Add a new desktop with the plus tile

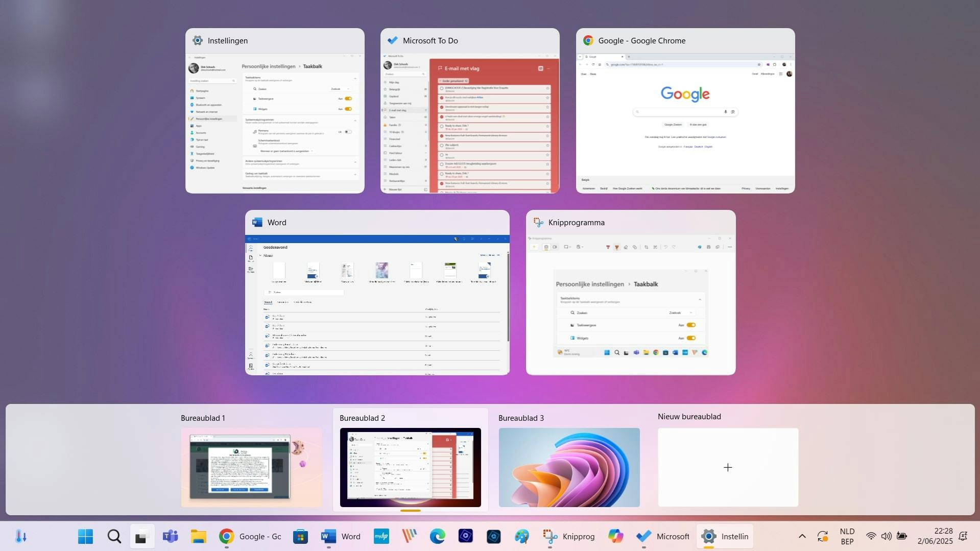[728, 467]
